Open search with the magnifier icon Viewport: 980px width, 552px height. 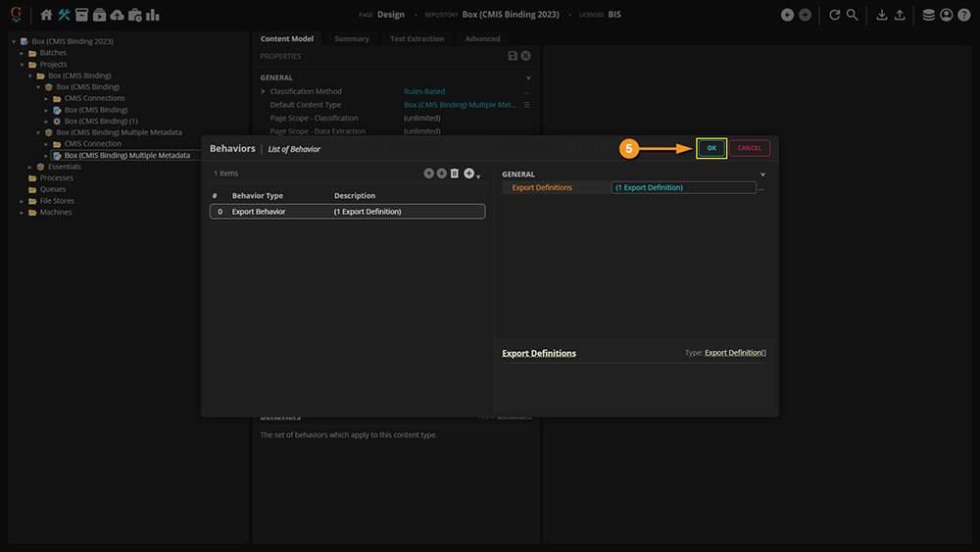(x=853, y=15)
